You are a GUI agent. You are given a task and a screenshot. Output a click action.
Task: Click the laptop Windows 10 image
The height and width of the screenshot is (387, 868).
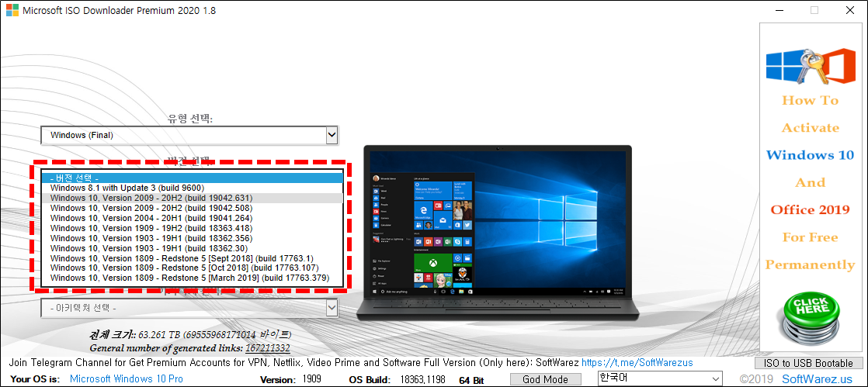497,232
